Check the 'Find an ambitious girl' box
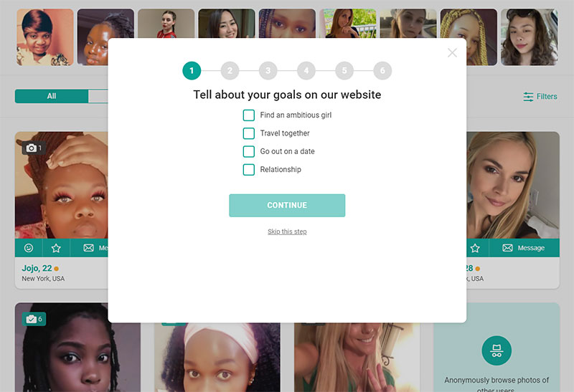 [248, 115]
